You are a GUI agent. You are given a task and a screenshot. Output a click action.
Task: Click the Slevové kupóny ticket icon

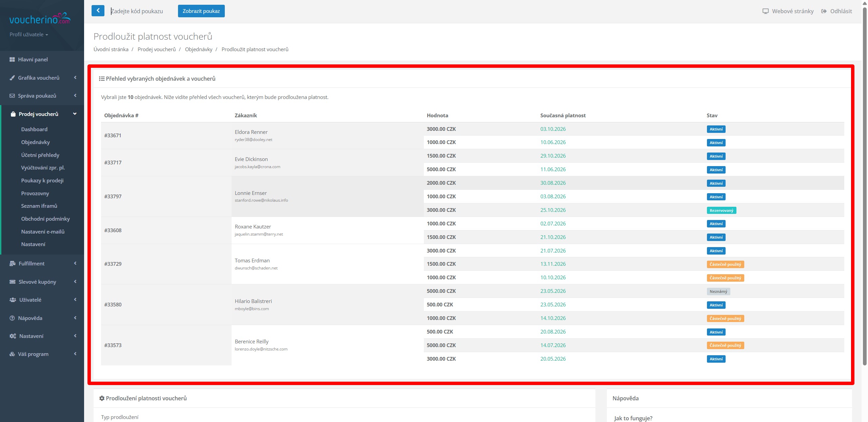click(x=13, y=282)
